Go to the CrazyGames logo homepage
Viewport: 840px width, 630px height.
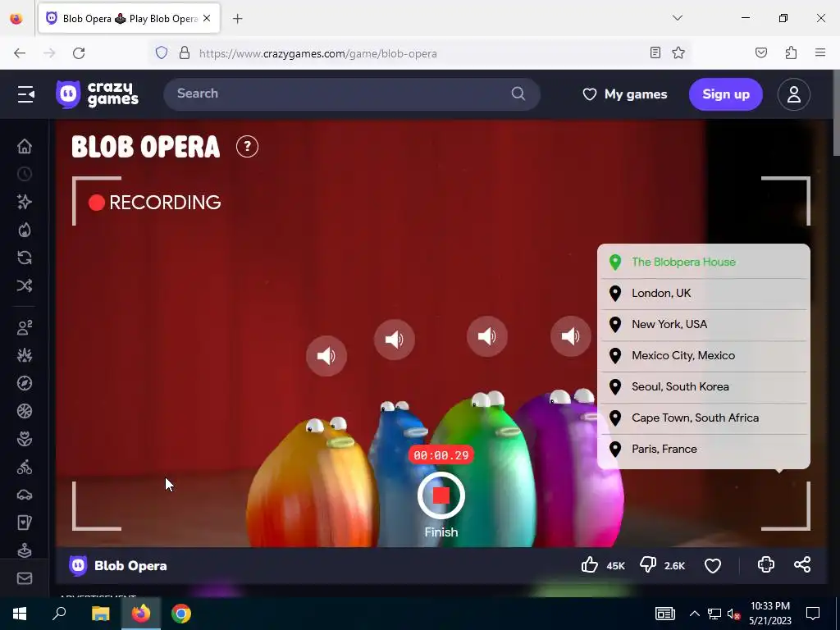(x=98, y=94)
